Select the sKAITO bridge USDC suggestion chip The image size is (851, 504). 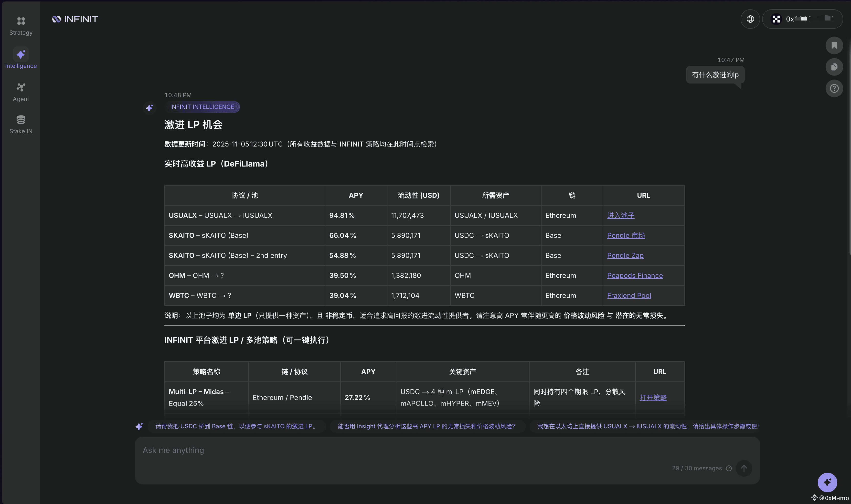tap(236, 426)
